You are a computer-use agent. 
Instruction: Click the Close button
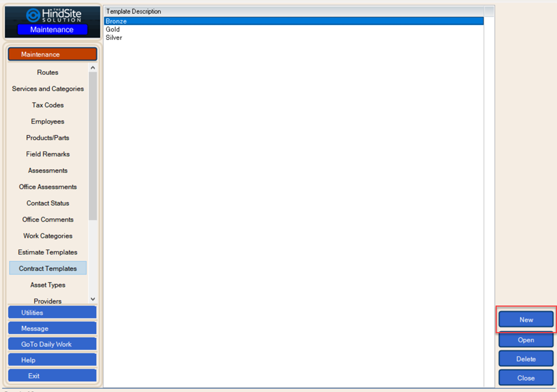(x=526, y=378)
